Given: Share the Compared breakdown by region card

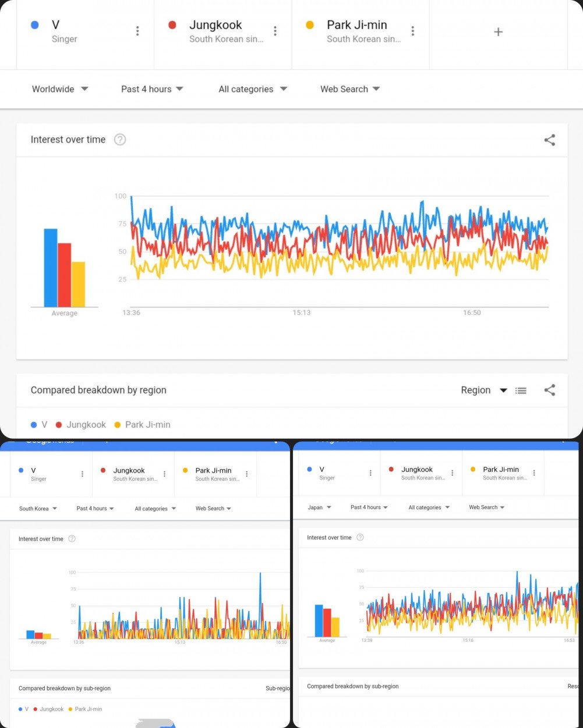Looking at the screenshot, I should 549,390.
